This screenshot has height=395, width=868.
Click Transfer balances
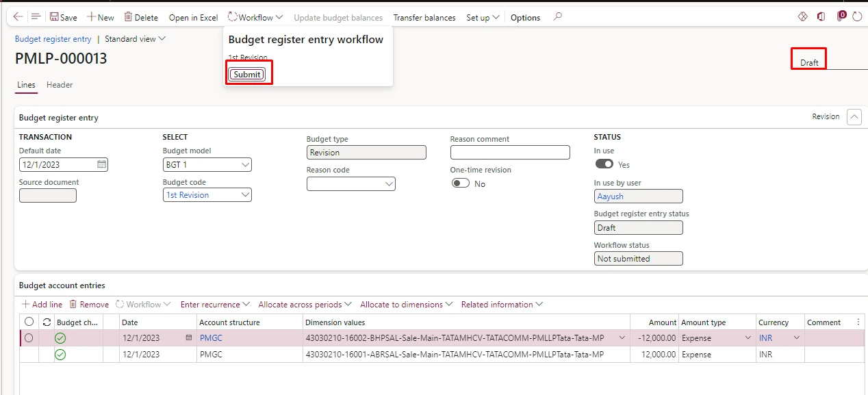(424, 17)
